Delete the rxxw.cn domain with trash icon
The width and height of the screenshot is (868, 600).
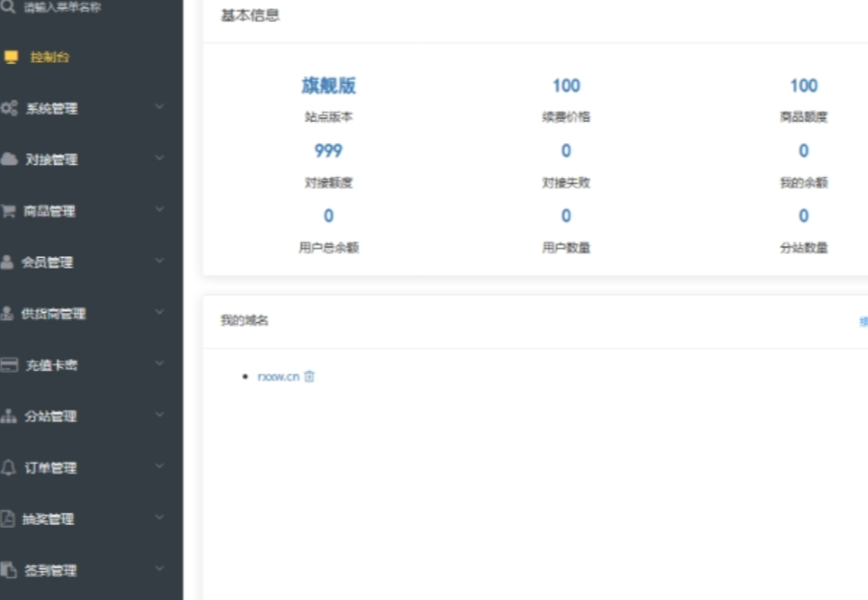click(x=309, y=377)
